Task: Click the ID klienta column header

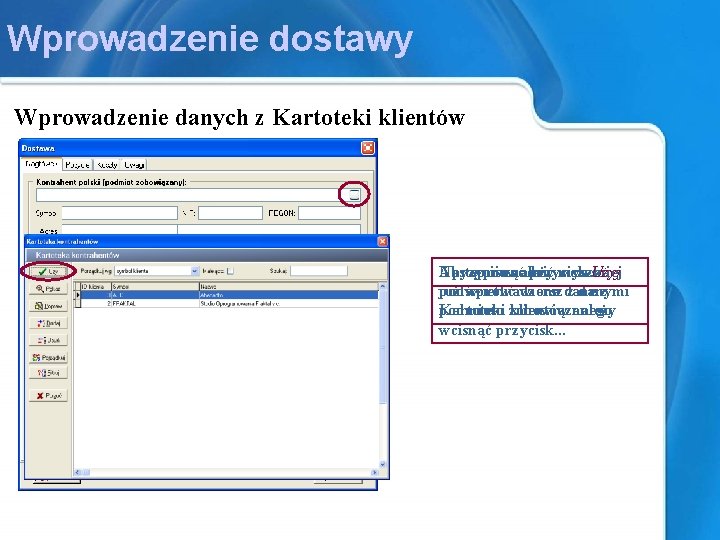Action: click(96, 287)
